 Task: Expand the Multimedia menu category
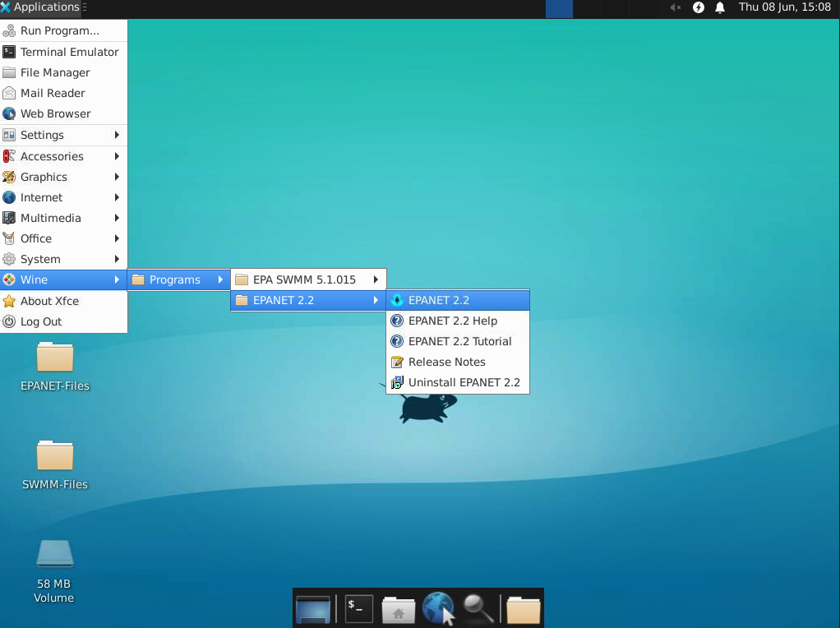(x=63, y=218)
